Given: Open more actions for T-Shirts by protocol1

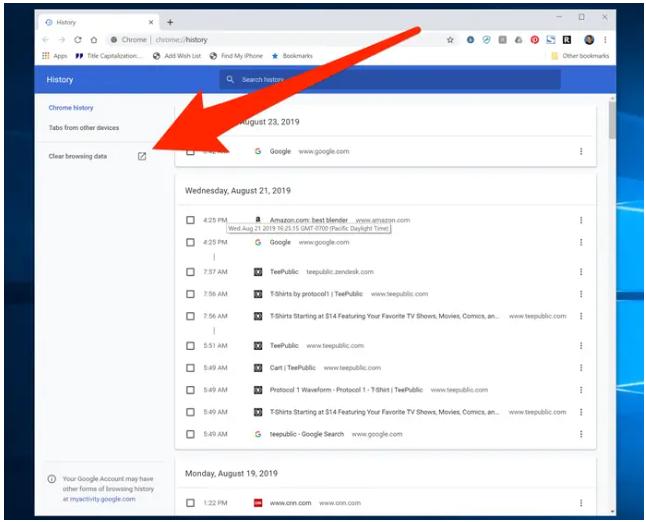Looking at the screenshot, I should click(x=581, y=294).
